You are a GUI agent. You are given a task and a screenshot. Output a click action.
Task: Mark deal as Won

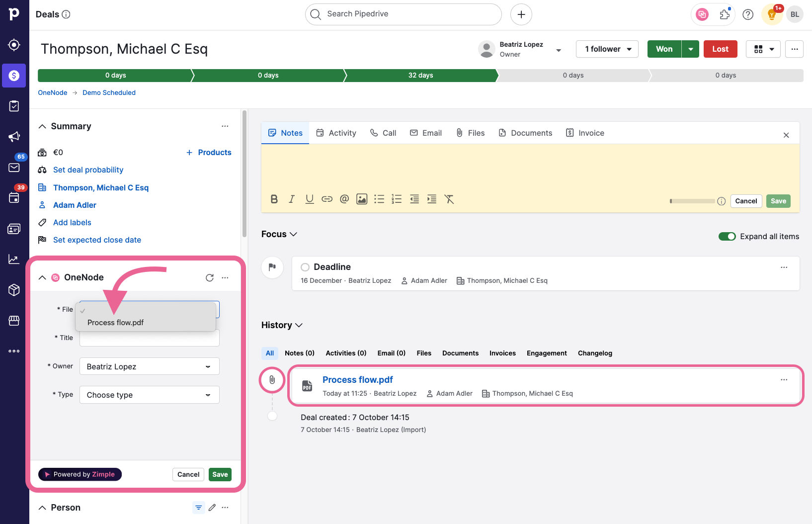[x=664, y=49]
